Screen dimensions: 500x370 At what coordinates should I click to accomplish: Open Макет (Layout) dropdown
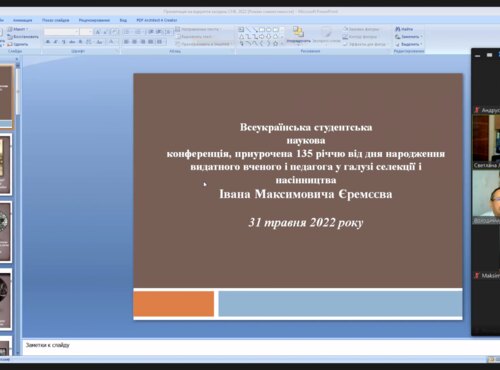coord(17,29)
